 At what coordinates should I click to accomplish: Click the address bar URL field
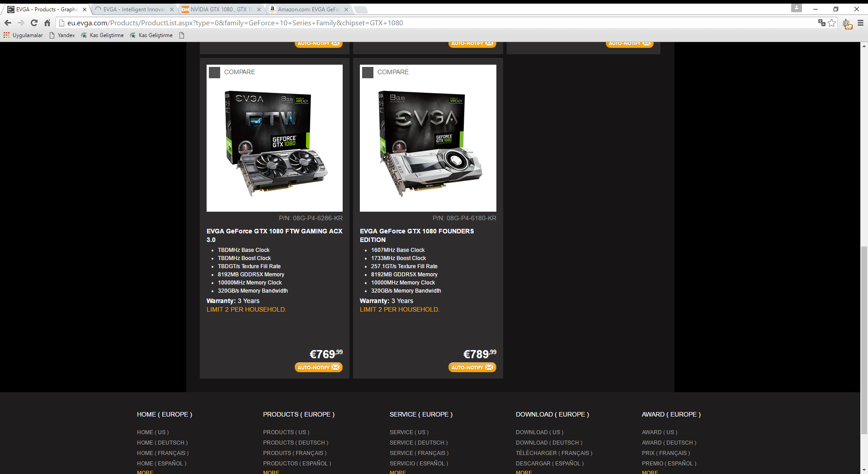tap(436, 23)
